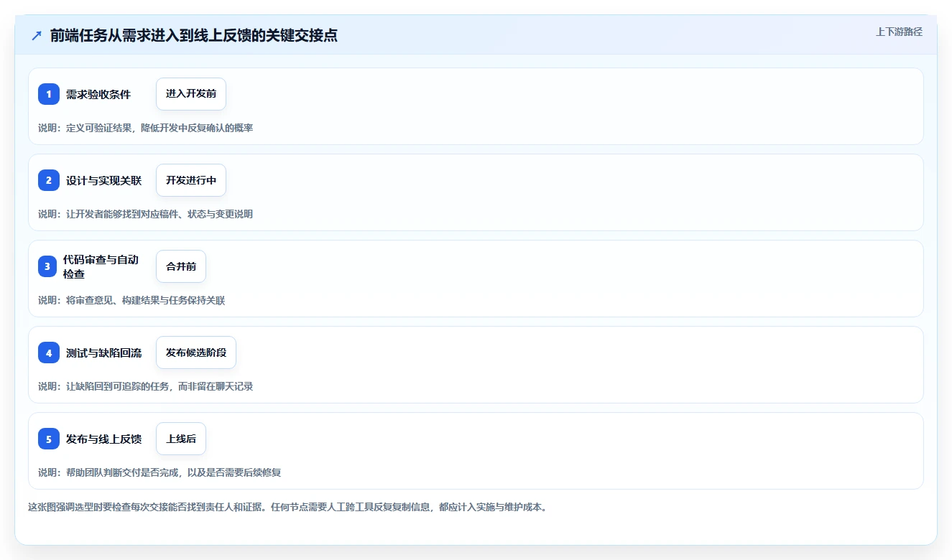Click the 上线后 stage tag
Image resolution: width=952 pixels, height=560 pixels.
click(181, 439)
